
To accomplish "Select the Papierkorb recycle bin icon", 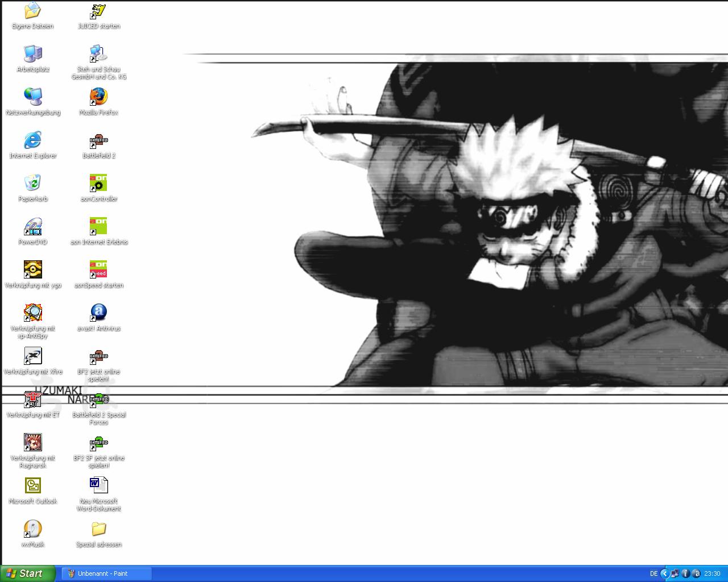I will (x=33, y=183).
